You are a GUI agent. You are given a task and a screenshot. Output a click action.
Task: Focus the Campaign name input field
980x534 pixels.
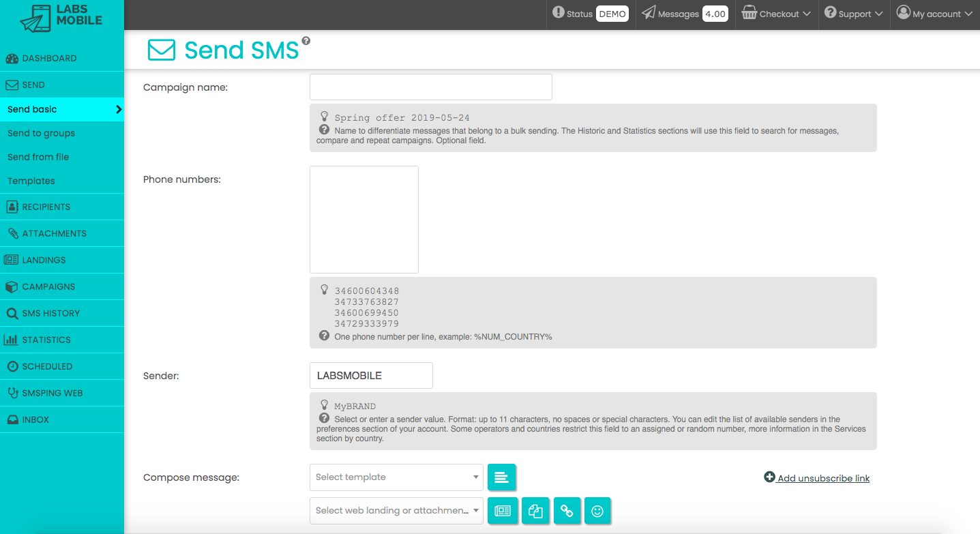(431, 87)
